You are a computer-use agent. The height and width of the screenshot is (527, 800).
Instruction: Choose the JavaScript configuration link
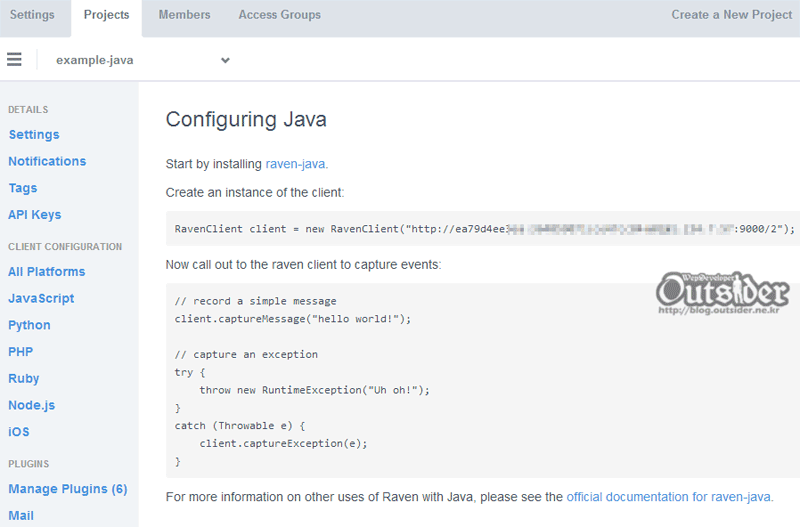pos(41,298)
